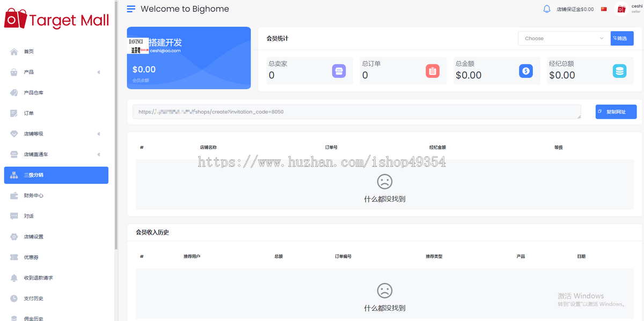This screenshot has width=644, height=321.
Task: Click the 会员收入历史 heading
Action: point(152,232)
